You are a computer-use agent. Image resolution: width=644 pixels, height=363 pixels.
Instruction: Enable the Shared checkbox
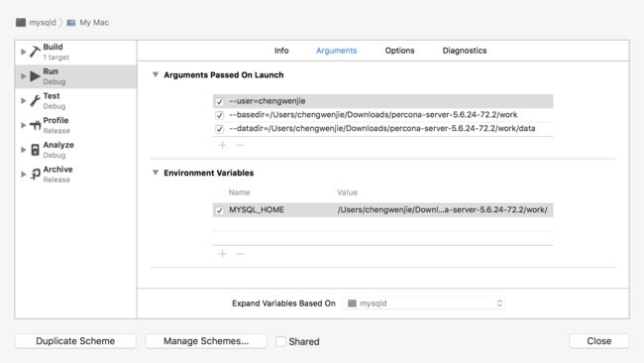(x=281, y=341)
